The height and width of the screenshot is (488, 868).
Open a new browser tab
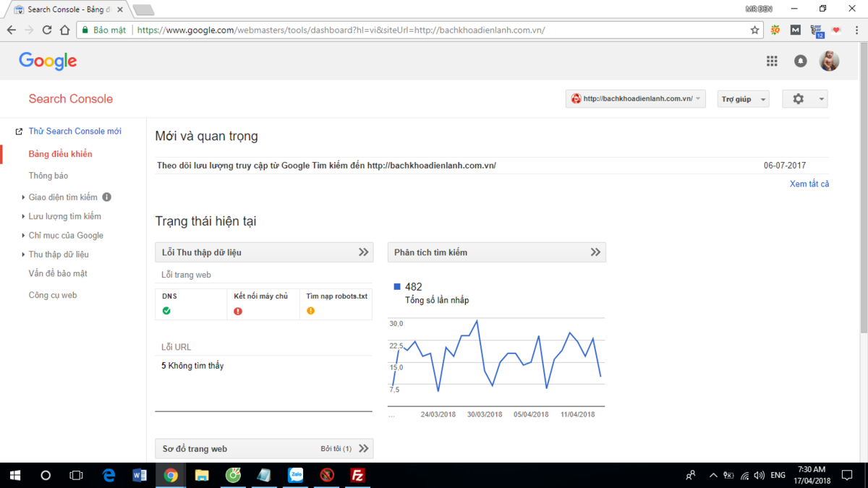143,9
